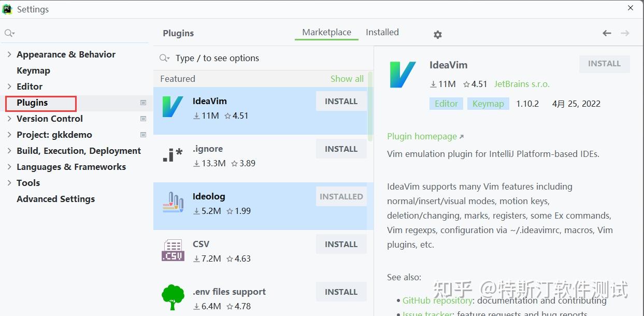Select the Ideolog plugin row title
The image size is (644, 316).
[209, 196]
